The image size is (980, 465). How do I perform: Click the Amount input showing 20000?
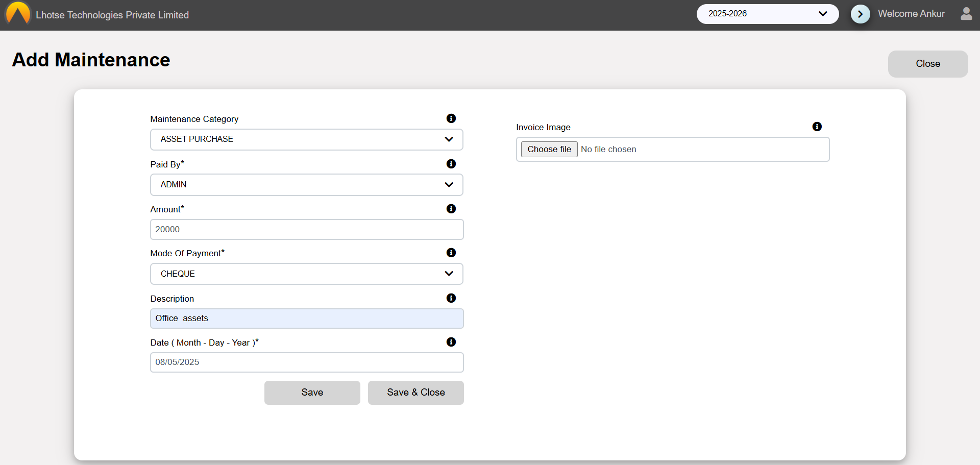point(307,230)
